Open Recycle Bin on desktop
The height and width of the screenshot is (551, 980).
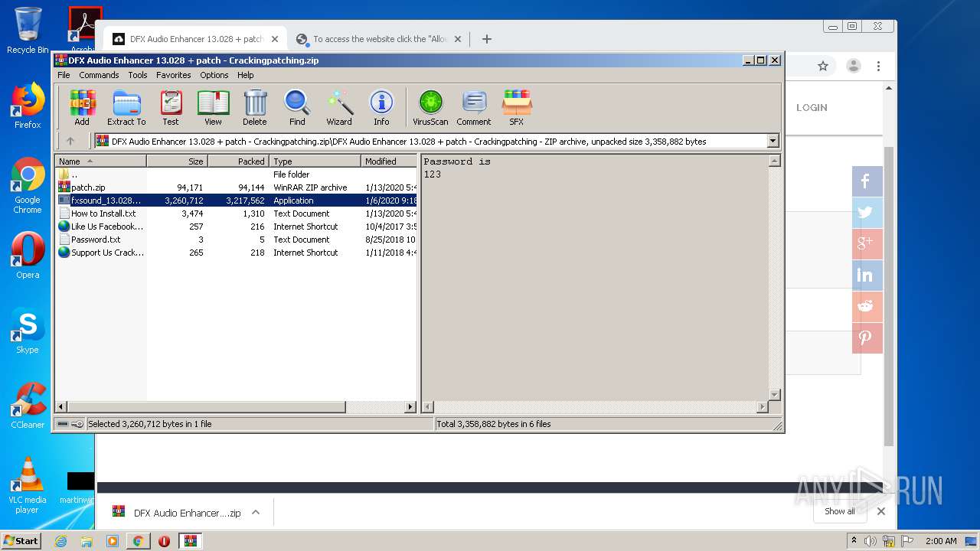(28, 31)
